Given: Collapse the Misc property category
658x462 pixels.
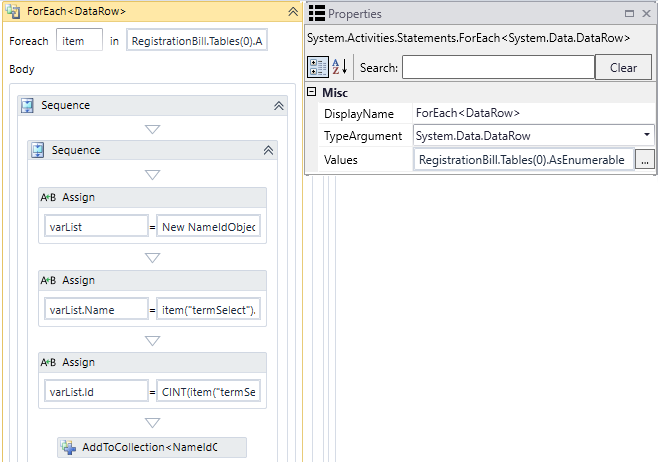Looking at the screenshot, I should click(311, 92).
